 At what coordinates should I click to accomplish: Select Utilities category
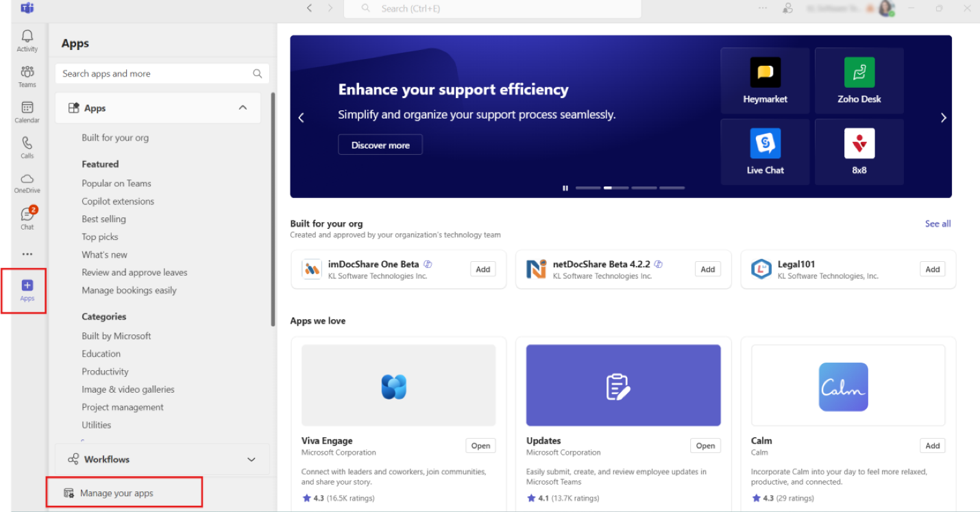(96, 425)
